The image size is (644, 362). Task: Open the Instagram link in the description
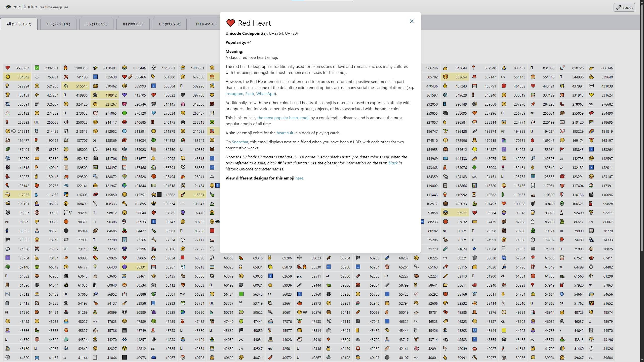(x=234, y=94)
